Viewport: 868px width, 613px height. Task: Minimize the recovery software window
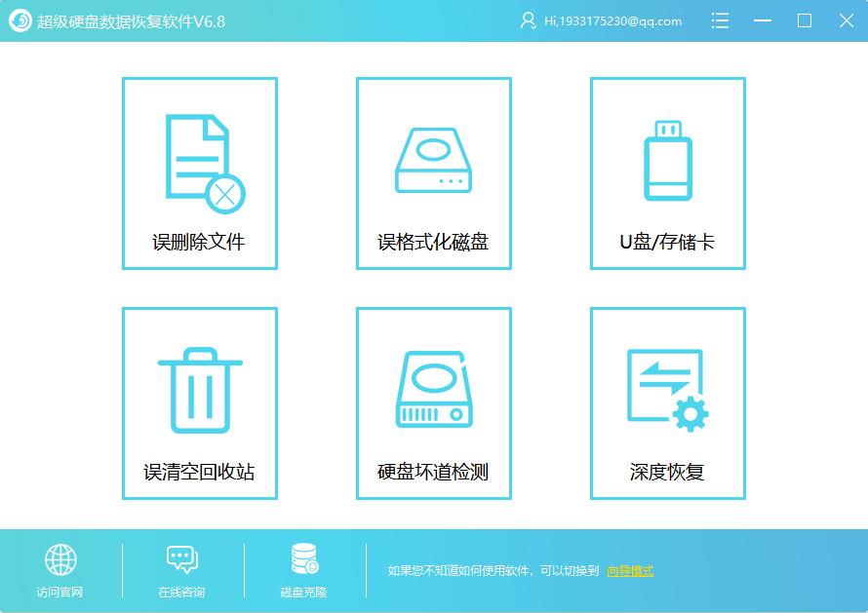pos(763,21)
